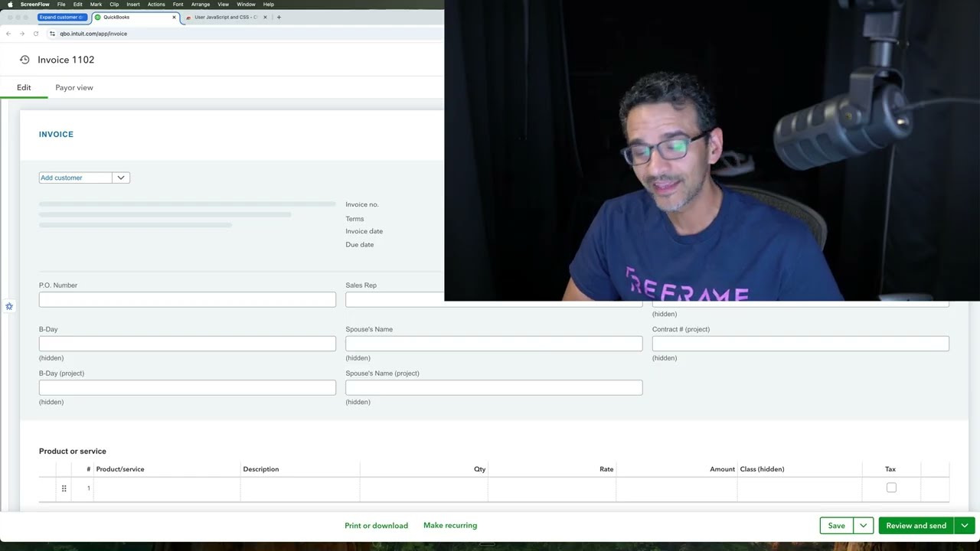
Task: Click the Spouse's Name input field
Action: [x=494, y=344]
